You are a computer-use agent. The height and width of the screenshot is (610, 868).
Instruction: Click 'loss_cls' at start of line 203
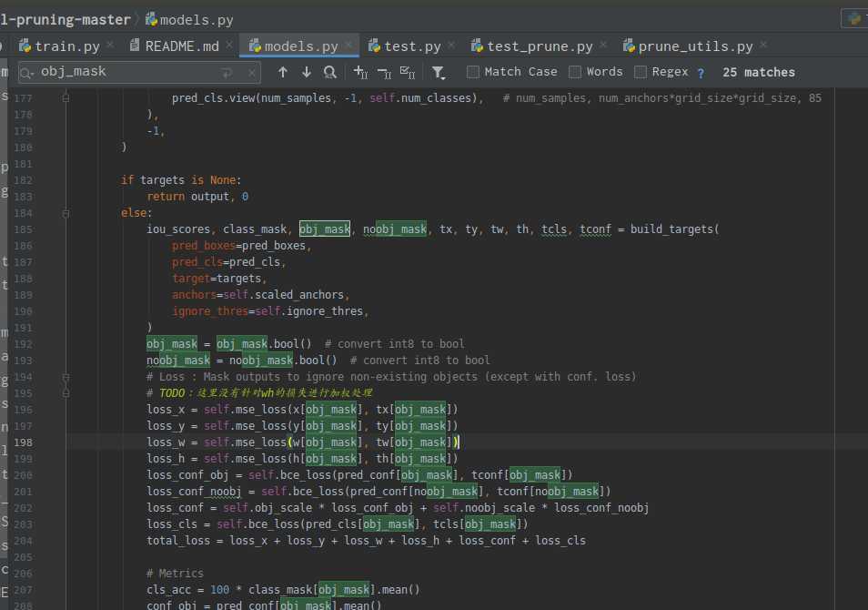tap(172, 524)
